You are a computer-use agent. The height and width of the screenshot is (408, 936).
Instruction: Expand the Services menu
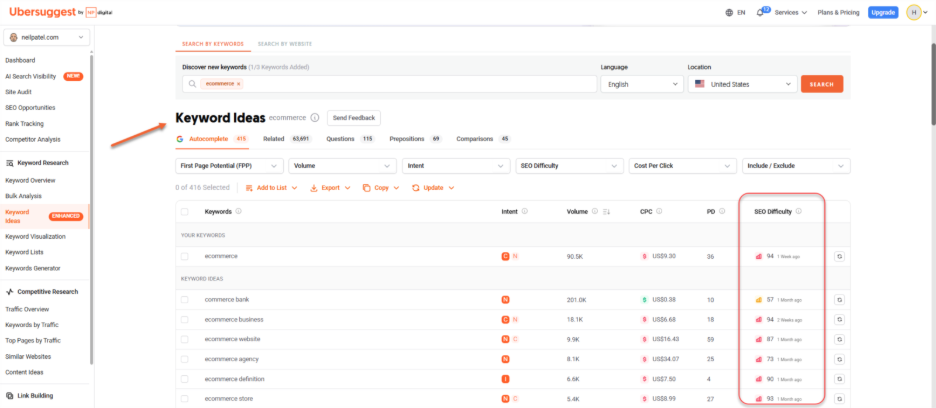(x=790, y=13)
